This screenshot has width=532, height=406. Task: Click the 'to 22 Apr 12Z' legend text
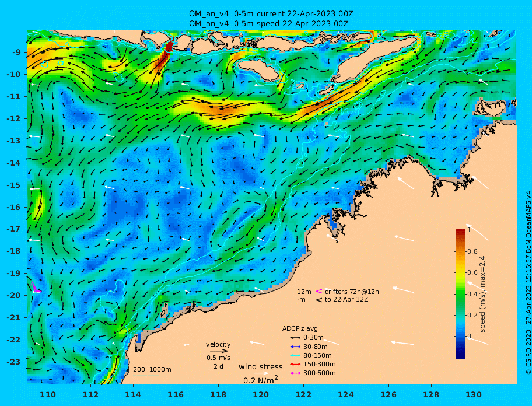click(346, 300)
